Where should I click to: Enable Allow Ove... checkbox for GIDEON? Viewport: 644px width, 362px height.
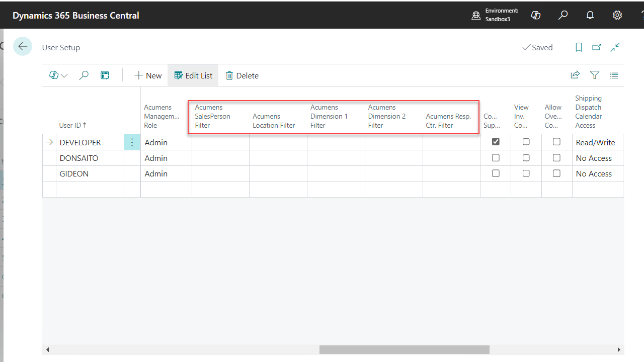tap(556, 173)
